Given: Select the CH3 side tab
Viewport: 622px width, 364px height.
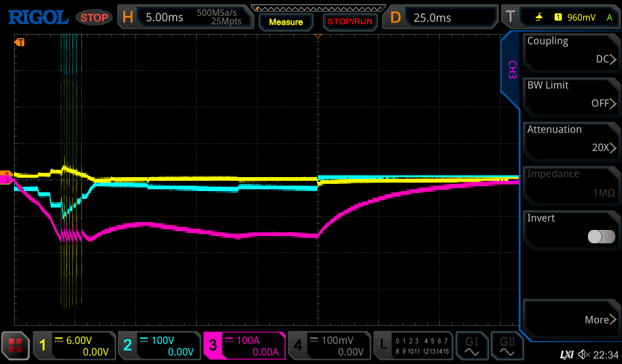Looking at the screenshot, I should click(x=511, y=70).
